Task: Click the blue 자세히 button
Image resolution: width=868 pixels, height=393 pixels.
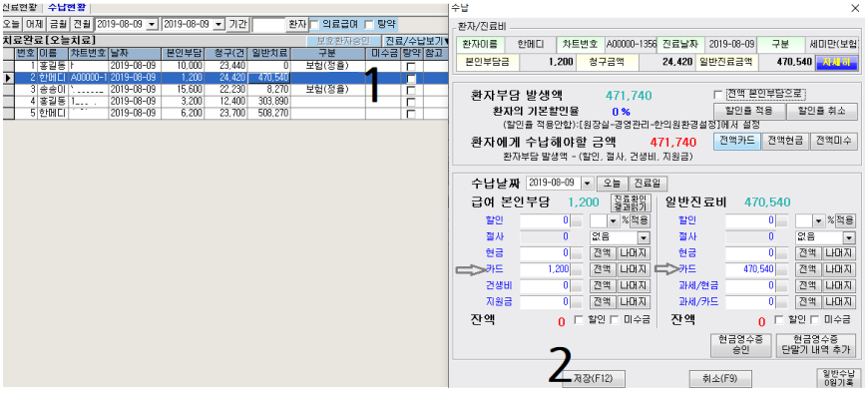Action: pos(836,63)
